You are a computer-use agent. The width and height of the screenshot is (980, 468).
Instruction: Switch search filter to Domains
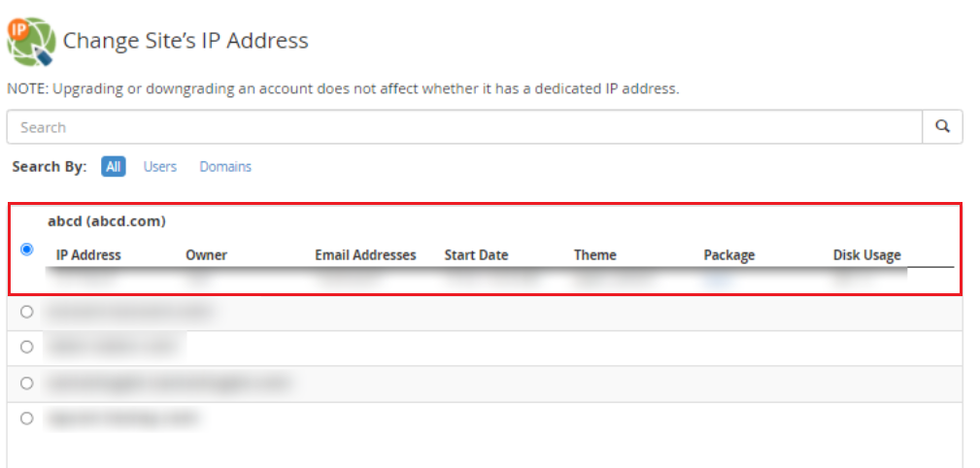point(225,167)
